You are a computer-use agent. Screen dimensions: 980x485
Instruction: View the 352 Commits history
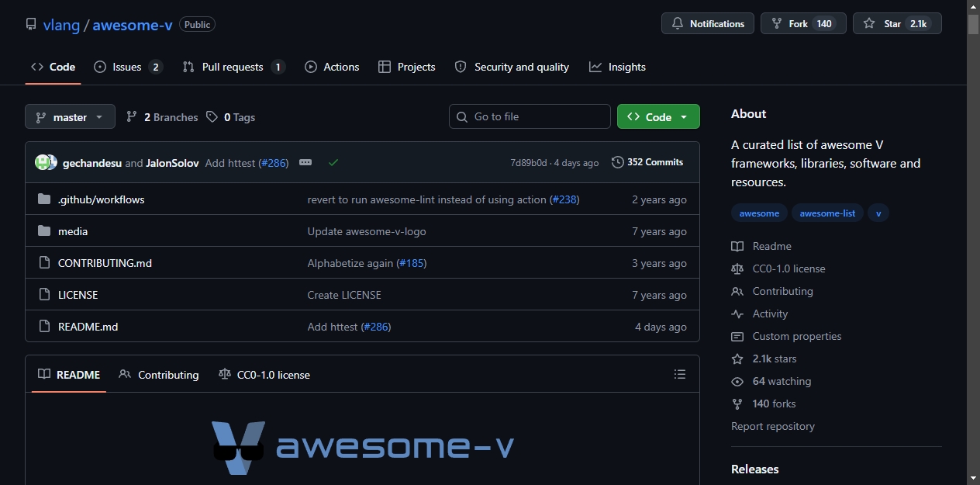point(647,162)
